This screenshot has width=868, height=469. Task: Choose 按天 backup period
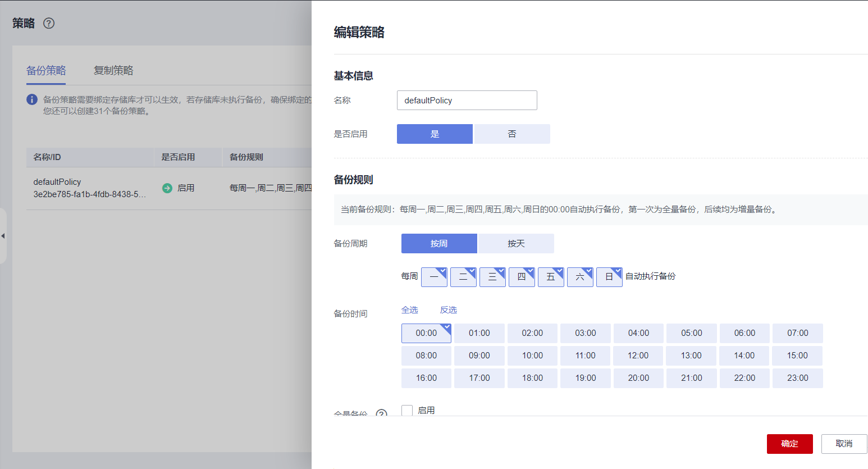(515, 244)
